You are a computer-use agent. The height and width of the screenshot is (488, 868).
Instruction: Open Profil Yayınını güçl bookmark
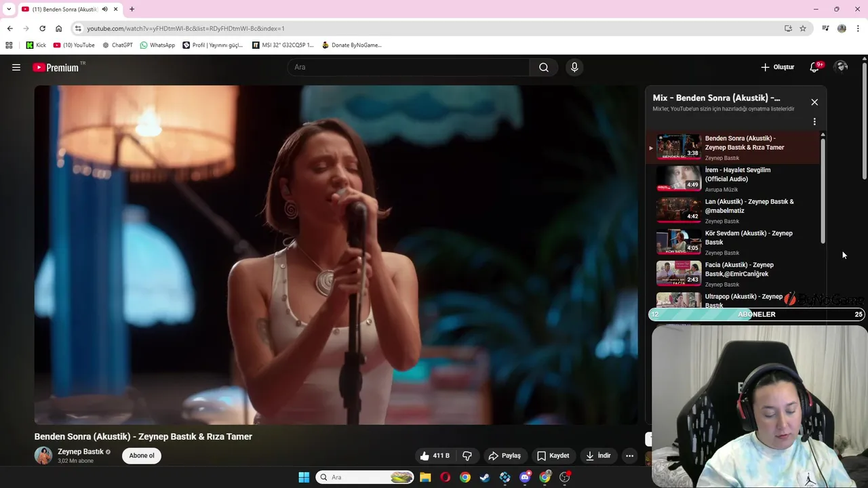(213, 45)
